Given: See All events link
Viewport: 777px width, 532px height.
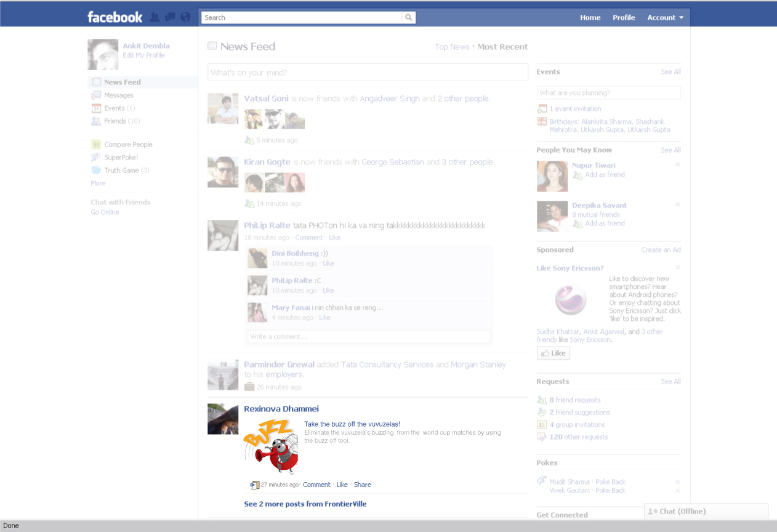Looking at the screenshot, I should pyautogui.click(x=670, y=71).
